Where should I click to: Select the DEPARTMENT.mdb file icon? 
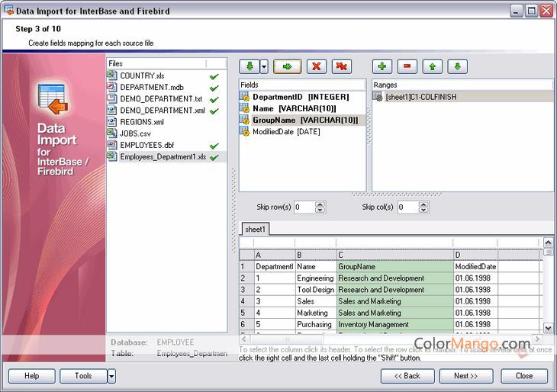tap(112, 87)
